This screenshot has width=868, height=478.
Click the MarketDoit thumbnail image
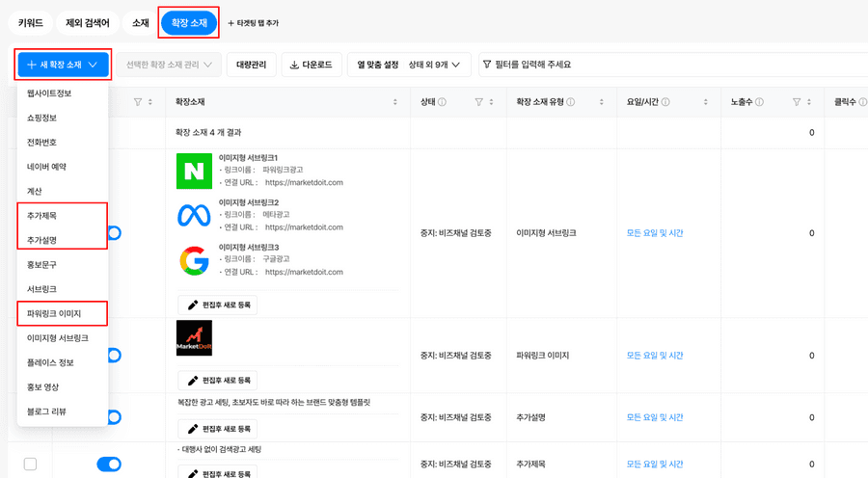pyautogui.click(x=194, y=338)
